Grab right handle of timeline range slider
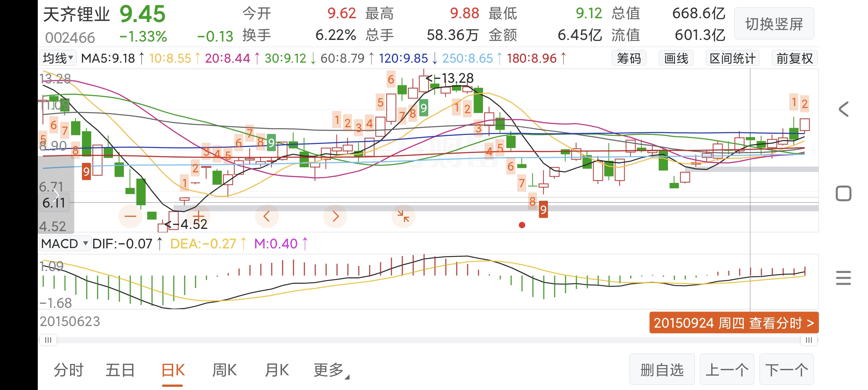This screenshot has height=390, width=868. pyautogui.click(x=809, y=340)
